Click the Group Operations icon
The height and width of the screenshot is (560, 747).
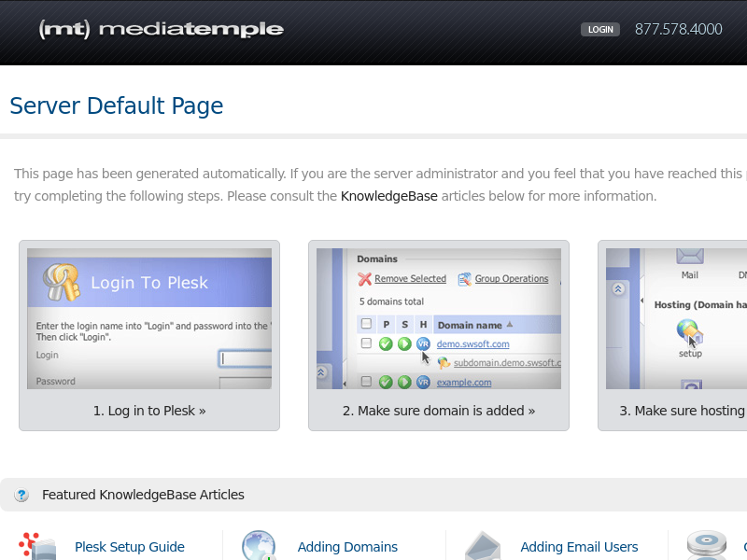click(x=464, y=279)
